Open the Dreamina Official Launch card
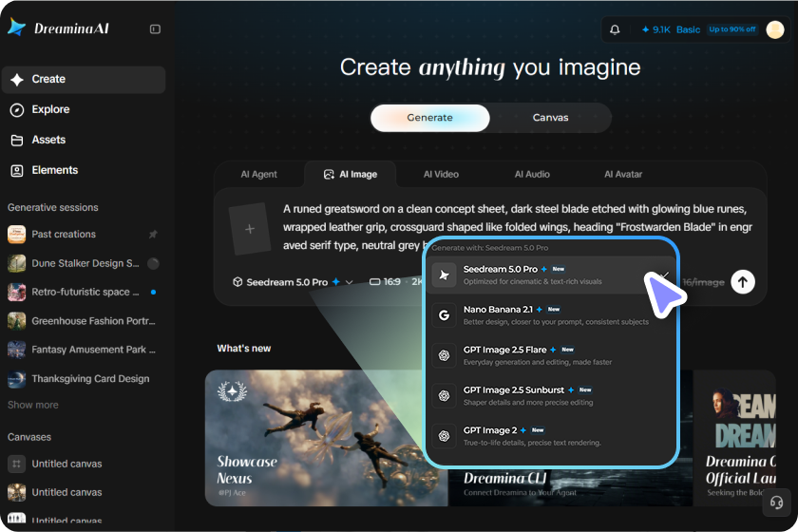Viewport: 798px width, 532px height. click(735, 438)
